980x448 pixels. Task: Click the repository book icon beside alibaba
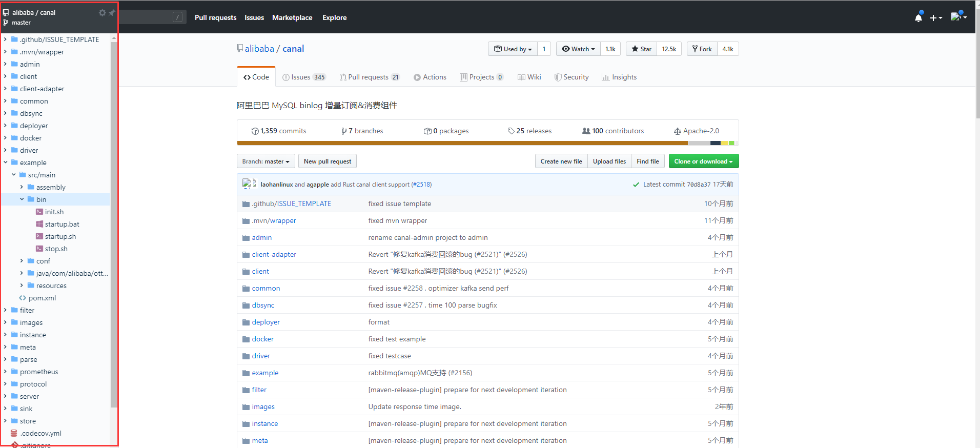click(x=239, y=48)
